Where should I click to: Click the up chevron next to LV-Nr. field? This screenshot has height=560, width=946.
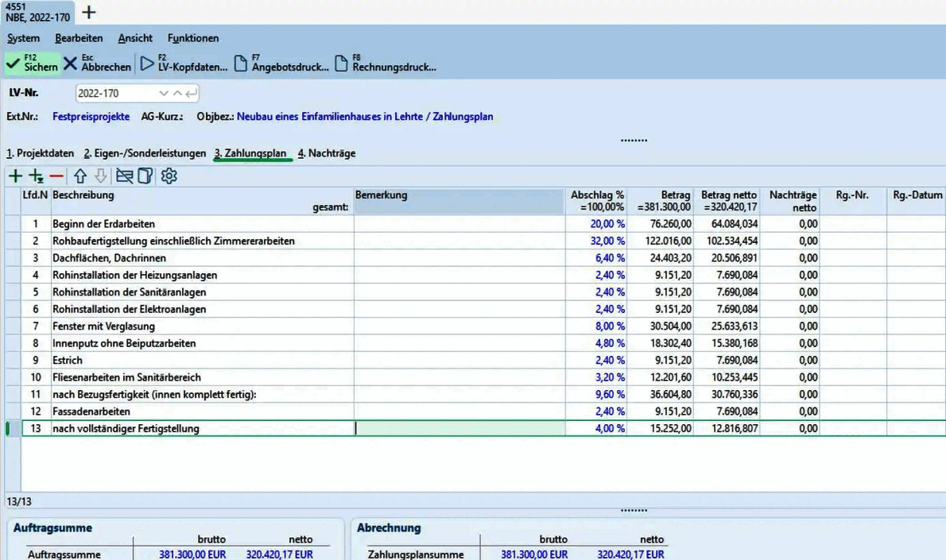(177, 94)
